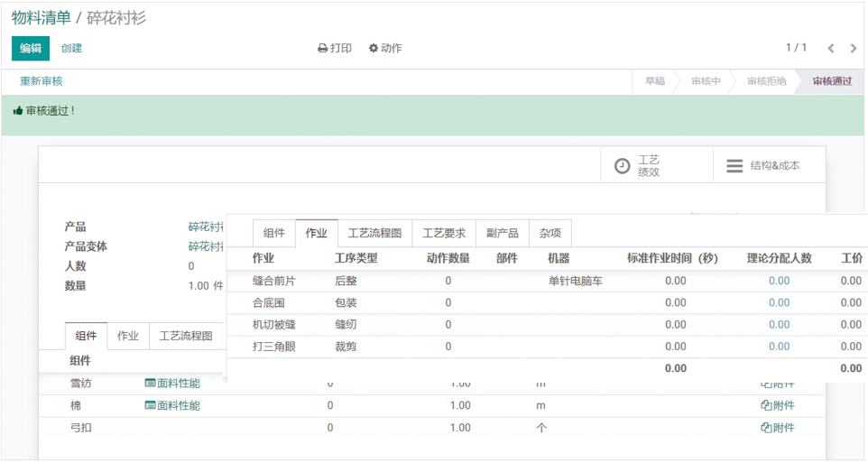The width and height of the screenshot is (868, 463).
Task: Switch to the 副产品 tab
Action: tap(502, 233)
